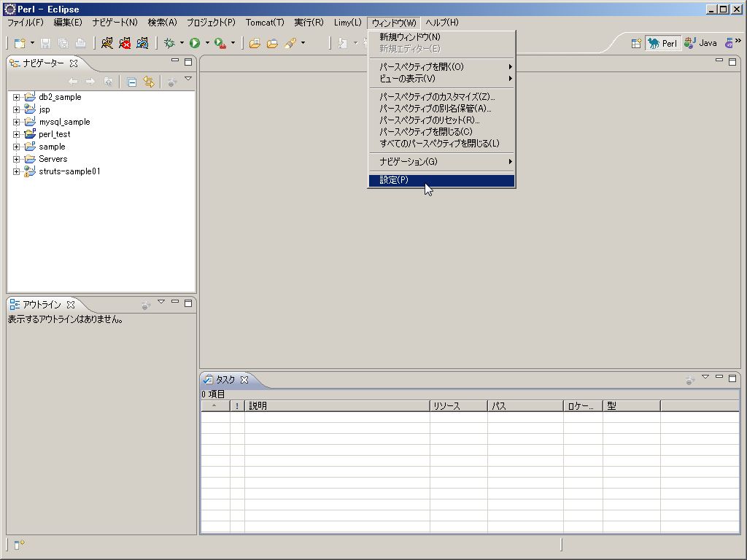The height and width of the screenshot is (560, 747).
Task: Click the Open Perspective icon beside Perl
Action: 636,43
